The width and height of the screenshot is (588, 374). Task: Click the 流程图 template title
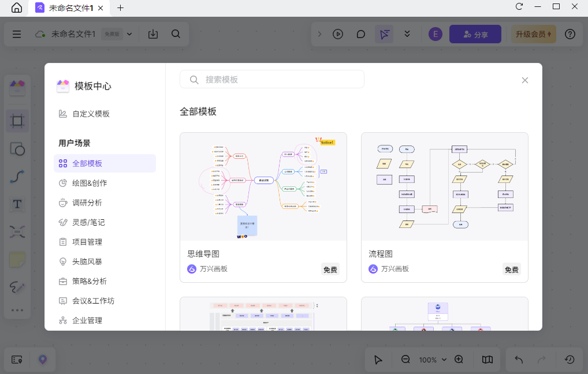pos(381,254)
